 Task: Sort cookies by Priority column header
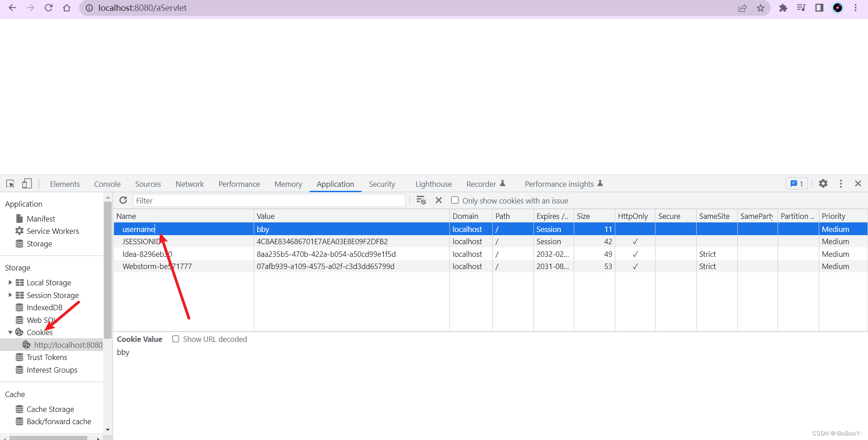[843, 216]
